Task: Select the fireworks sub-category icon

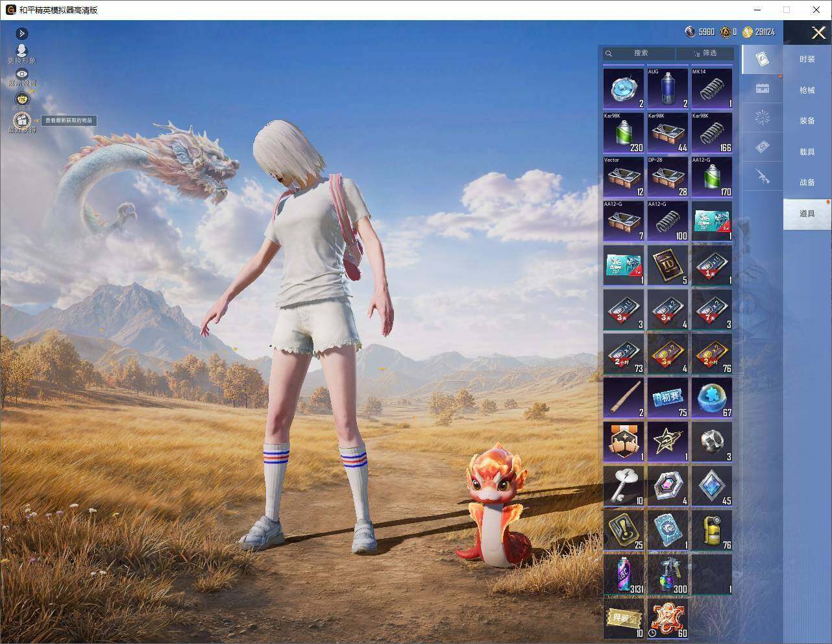Action: click(x=763, y=118)
